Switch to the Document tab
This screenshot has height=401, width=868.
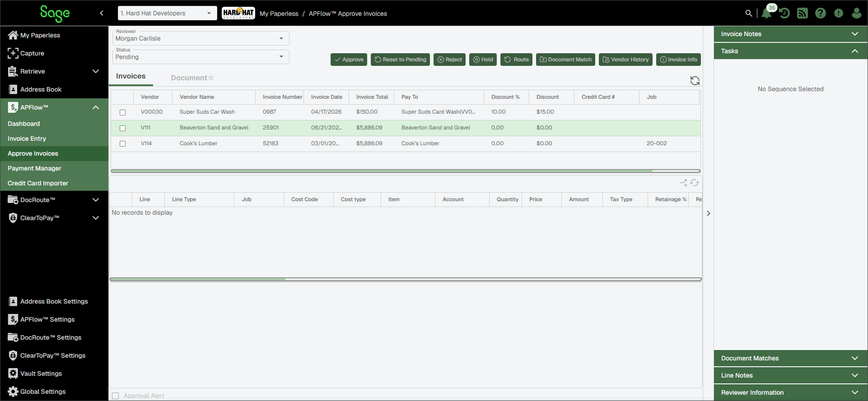pyautogui.click(x=189, y=78)
